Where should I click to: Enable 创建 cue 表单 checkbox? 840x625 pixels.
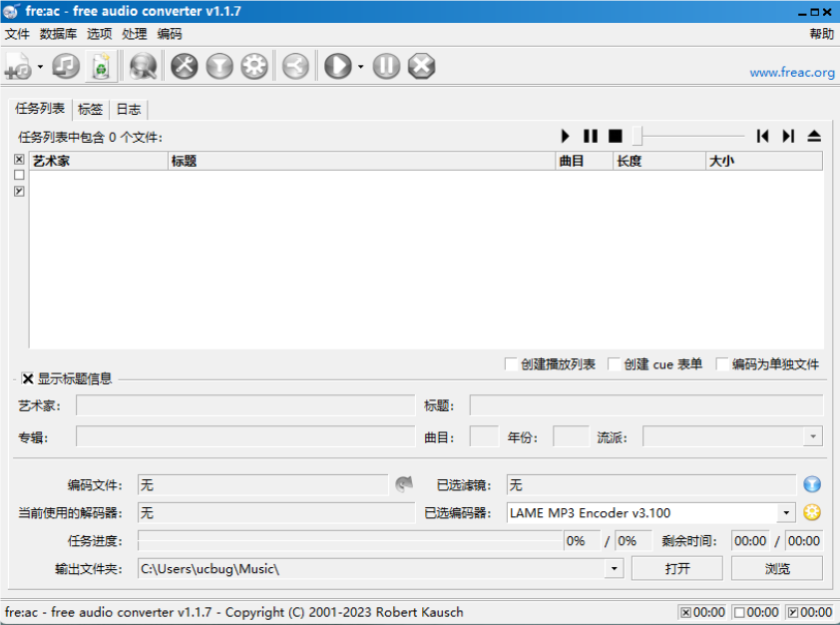(x=614, y=363)
